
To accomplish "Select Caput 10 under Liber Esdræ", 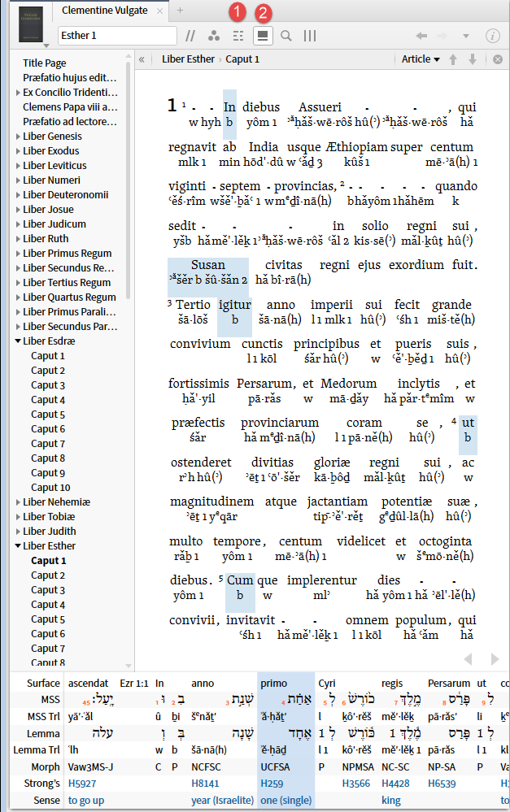I will pos(50,488).
